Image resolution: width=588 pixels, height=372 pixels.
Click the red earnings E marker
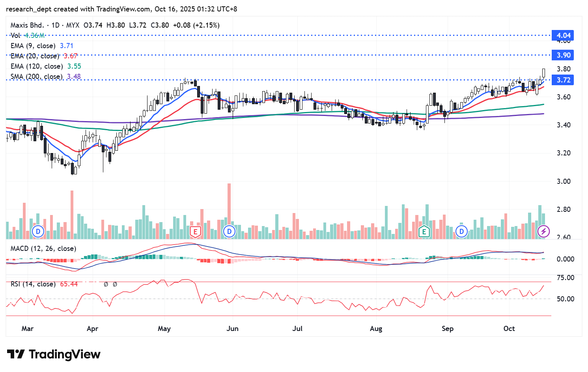tap(195, 232)
